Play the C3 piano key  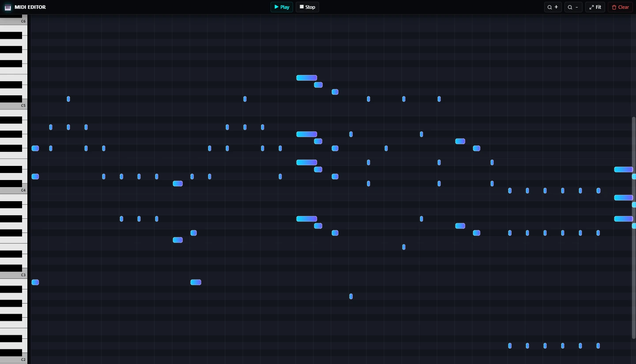pyautogui.click(x=14, y=275)
